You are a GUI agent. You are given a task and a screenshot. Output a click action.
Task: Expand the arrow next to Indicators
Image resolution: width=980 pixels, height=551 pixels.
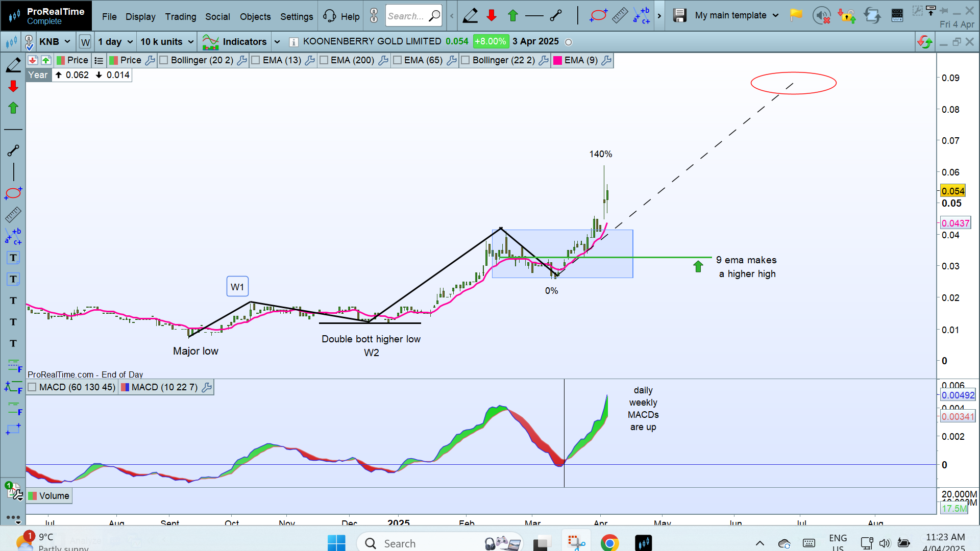tap(277, 42)
